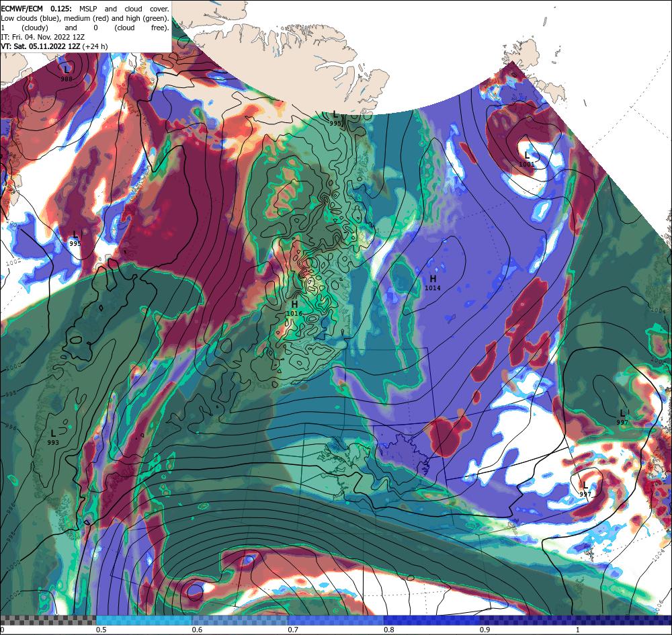Click the '0.7' legend scale label
The height and width of the screenshot is (635, 672).
point(293,630)
